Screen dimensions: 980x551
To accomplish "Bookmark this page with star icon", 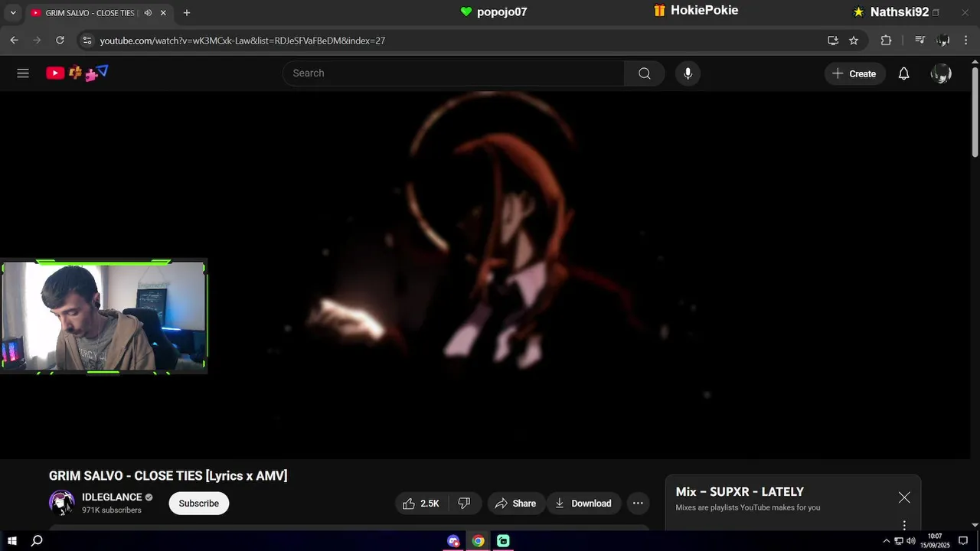I will tap(854, 41).
